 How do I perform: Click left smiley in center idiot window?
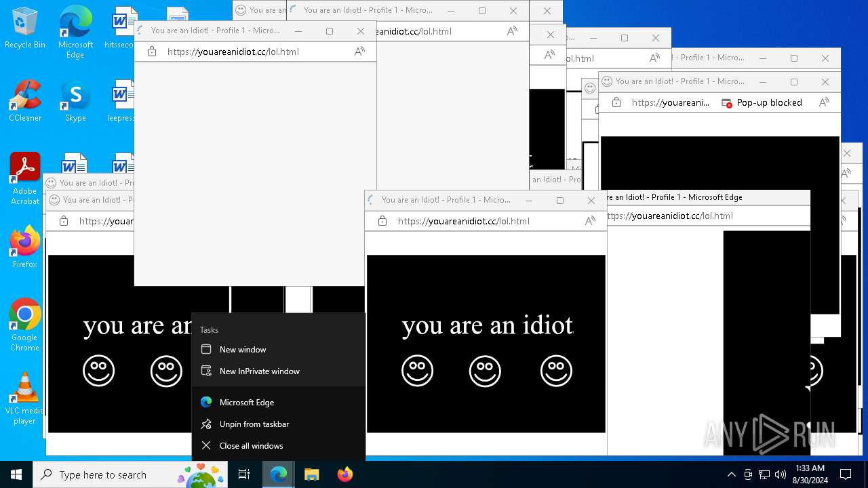coord(417,371)
